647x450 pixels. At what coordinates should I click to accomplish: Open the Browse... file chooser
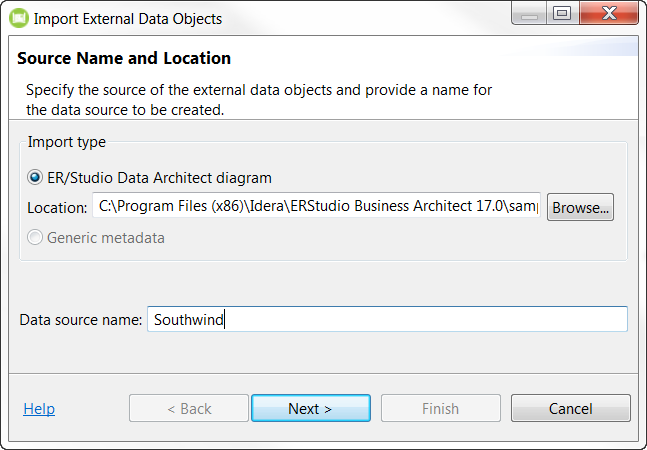pyautogui.click(x=580, y=207)
